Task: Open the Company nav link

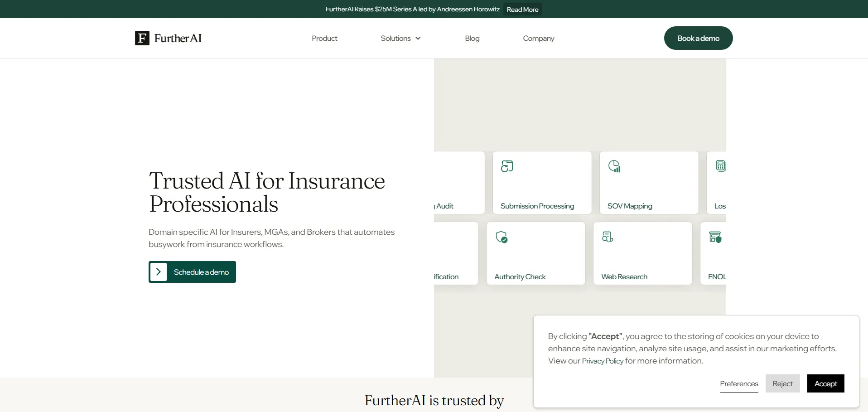Action: (x=538, y=39)
